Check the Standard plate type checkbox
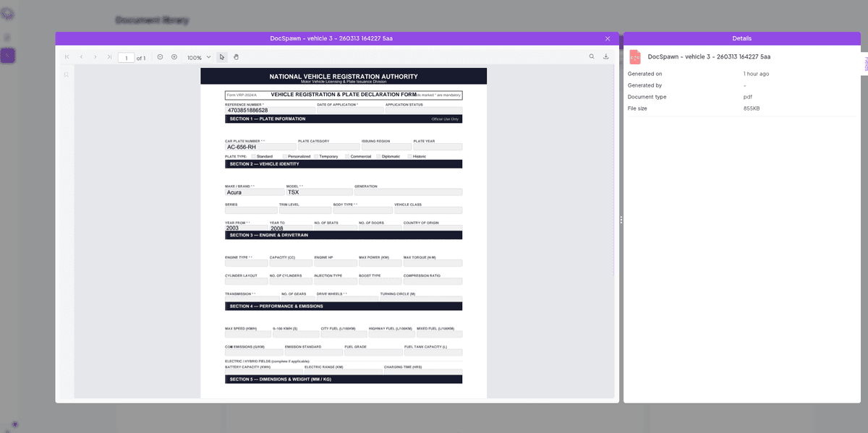Viewport: 868px width, 433px height. pyautogui.click(x=253, y=156)
